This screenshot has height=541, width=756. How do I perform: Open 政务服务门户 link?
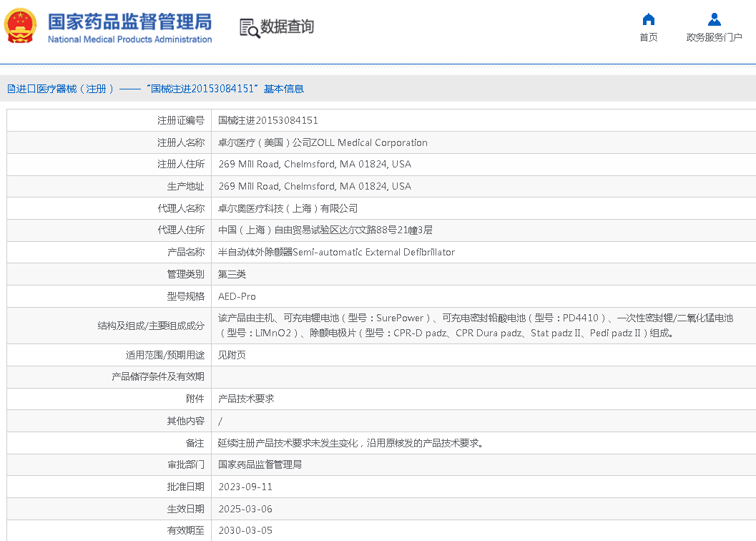click(x=714, y=37)
